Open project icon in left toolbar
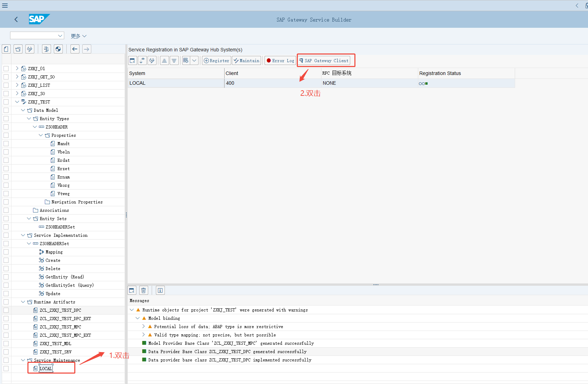Screen dimensions: 588x384 pyautogui.click(x=18, y=49)
